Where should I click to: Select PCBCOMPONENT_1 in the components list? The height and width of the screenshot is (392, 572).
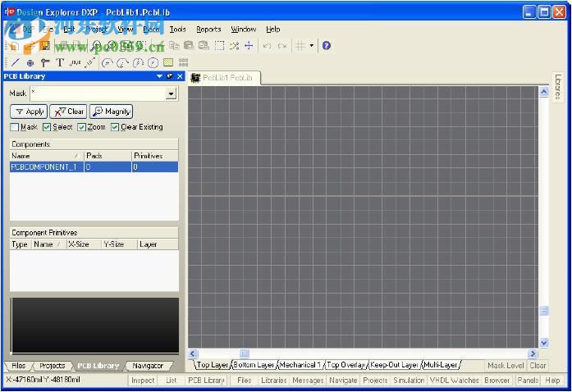[x=44, y=167]
